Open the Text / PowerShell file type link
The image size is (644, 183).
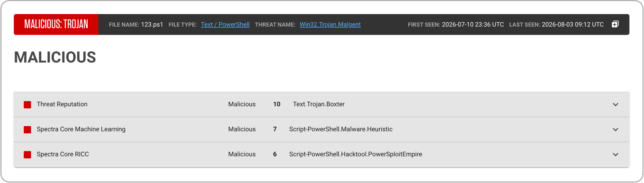coord(225,24)
